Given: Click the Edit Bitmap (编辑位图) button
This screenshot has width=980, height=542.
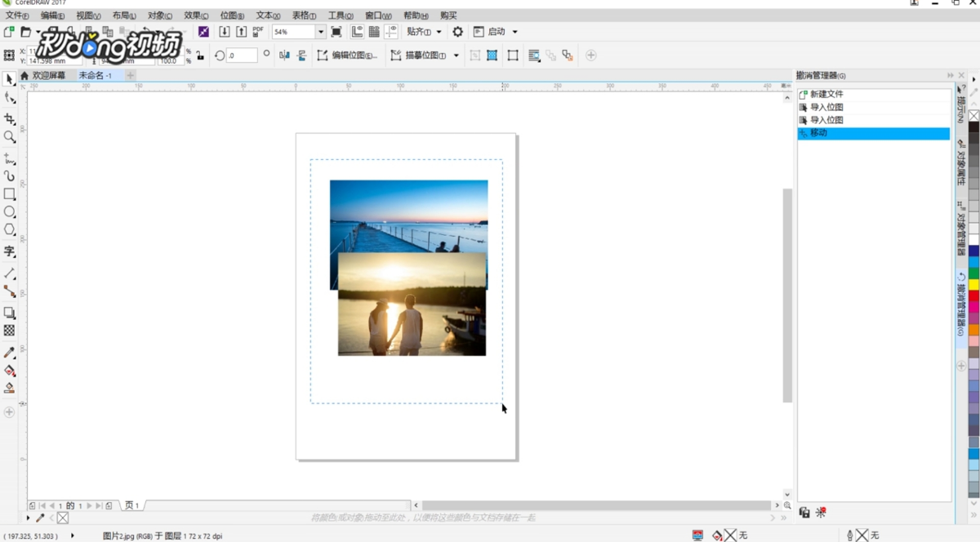Looking at the screenshot, I should (x=347, y=56).
